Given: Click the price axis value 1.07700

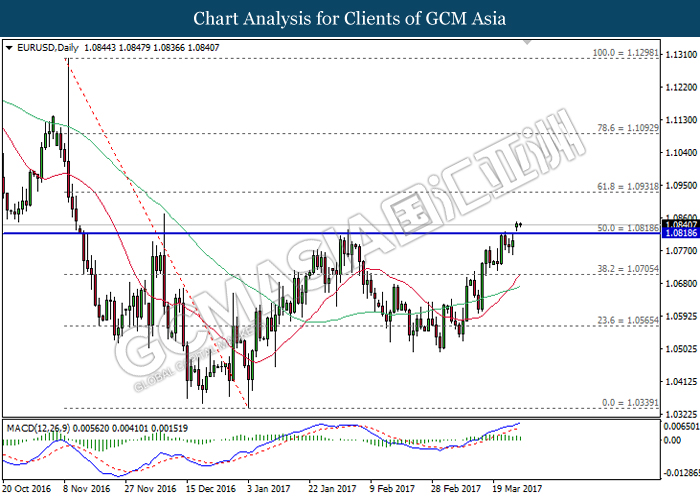Looking at the screenshot, I should (x=681, y=251).
